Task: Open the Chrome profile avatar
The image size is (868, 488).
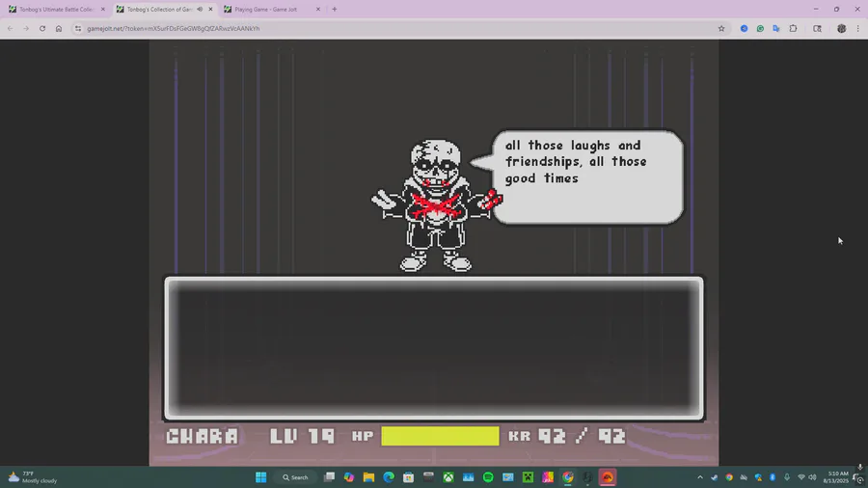Action: pyautogui.click(x=841, y=28)
